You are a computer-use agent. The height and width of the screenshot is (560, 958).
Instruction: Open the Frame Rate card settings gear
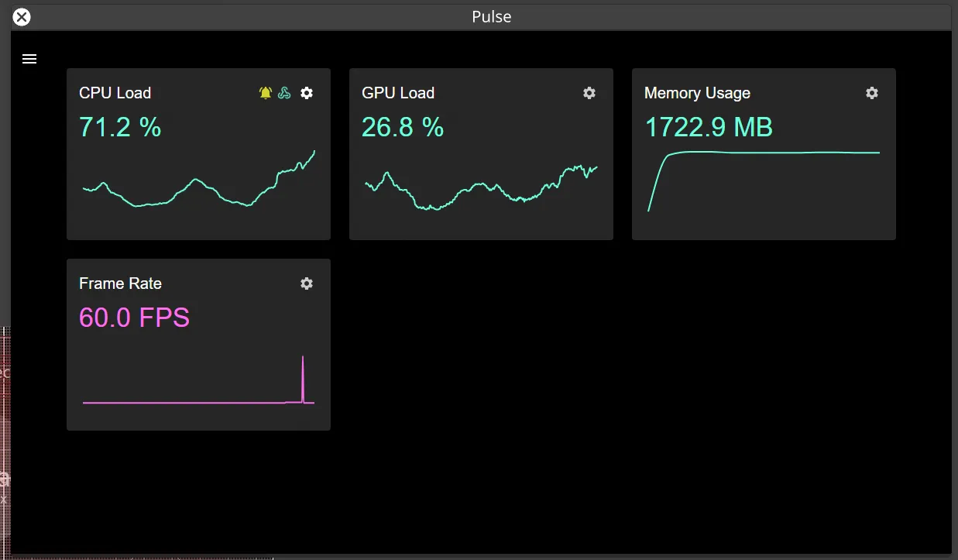[307, 283]
